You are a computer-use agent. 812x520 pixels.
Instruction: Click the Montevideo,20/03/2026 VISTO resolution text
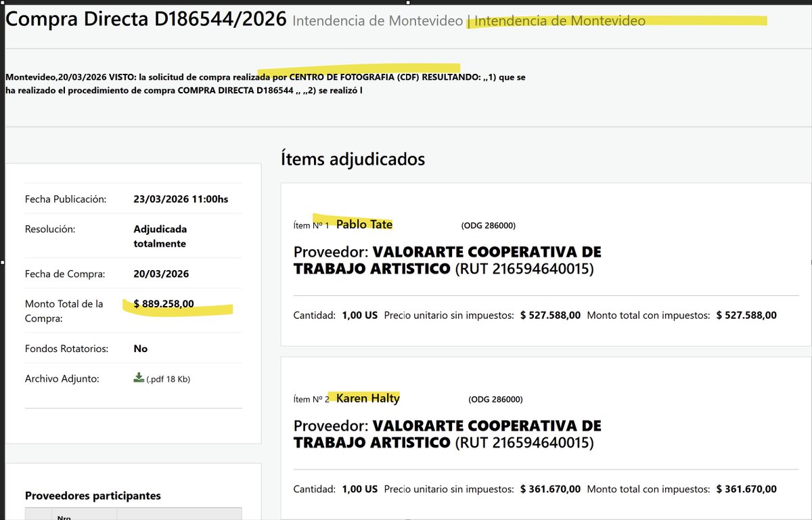click(265, 83)
